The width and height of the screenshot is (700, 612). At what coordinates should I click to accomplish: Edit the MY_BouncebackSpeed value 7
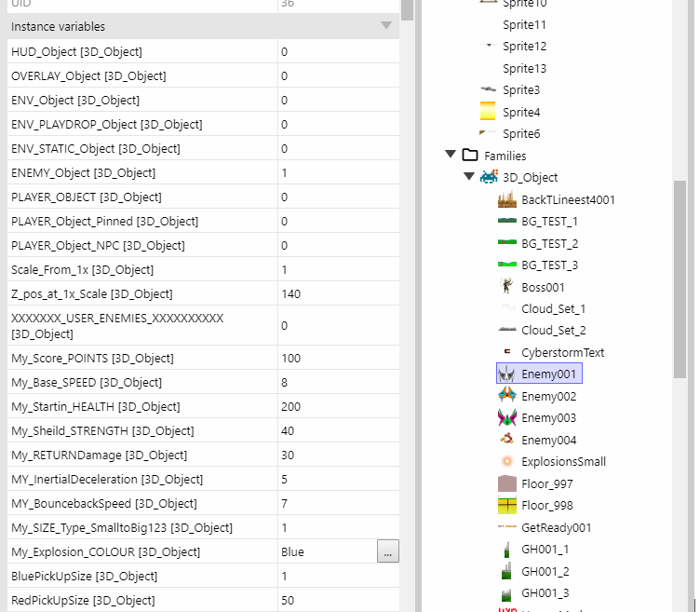(338, 503)
